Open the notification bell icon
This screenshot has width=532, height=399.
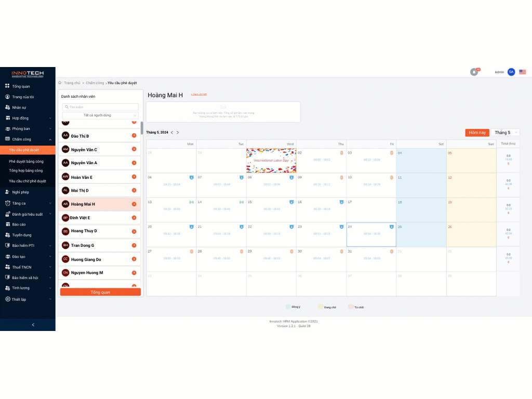click(x=474, y=72)
